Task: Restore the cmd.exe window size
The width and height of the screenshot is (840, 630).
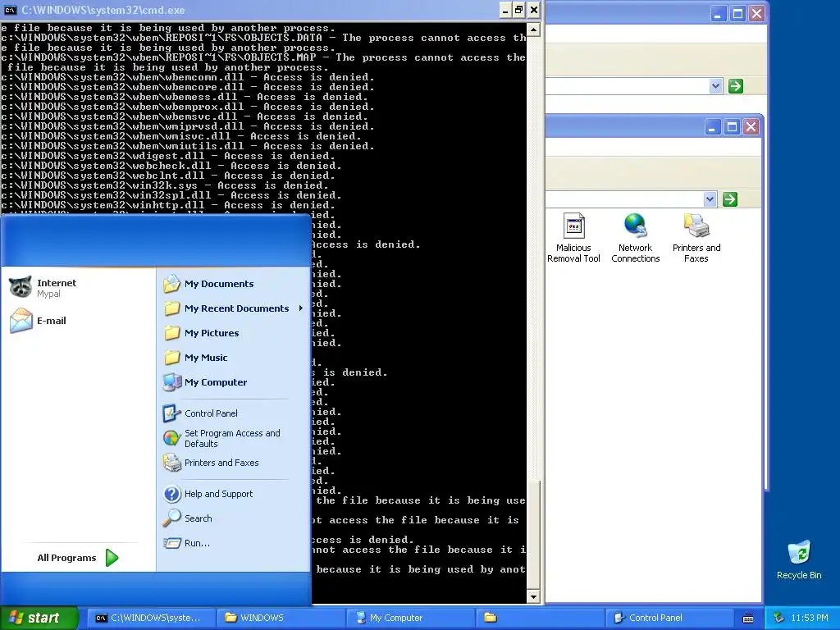Action: pyautogui.click(x=518, y=10)
